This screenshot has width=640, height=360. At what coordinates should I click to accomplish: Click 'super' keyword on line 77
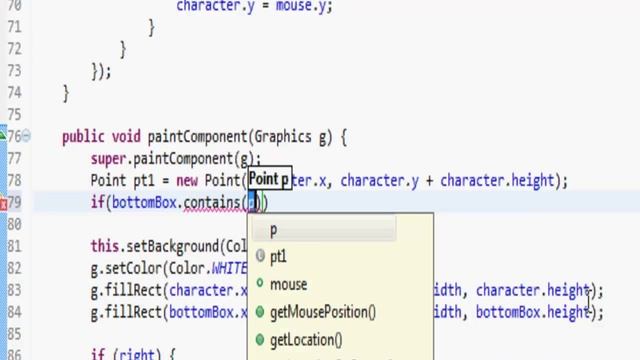point(108,159)
